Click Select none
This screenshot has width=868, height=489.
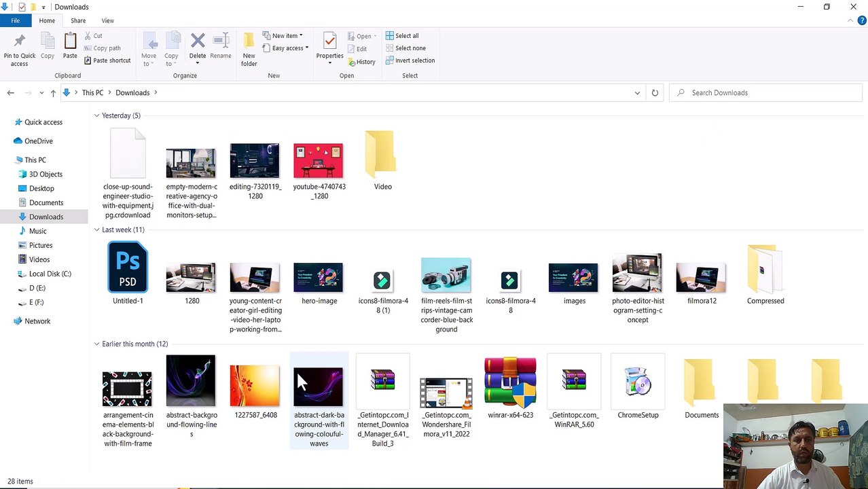(x=405, y=48)
